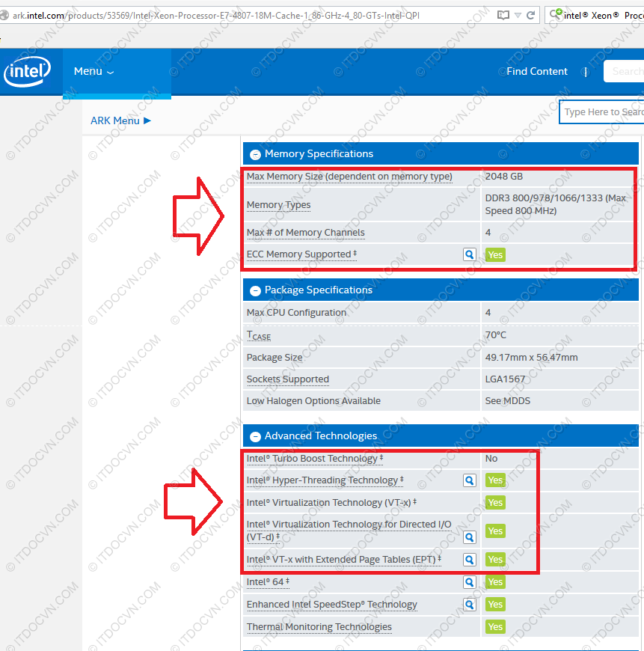The height and width of the screenshot is (651, 644).
Task: Collapse the Memory Specifications section
Action: (255, 154)
